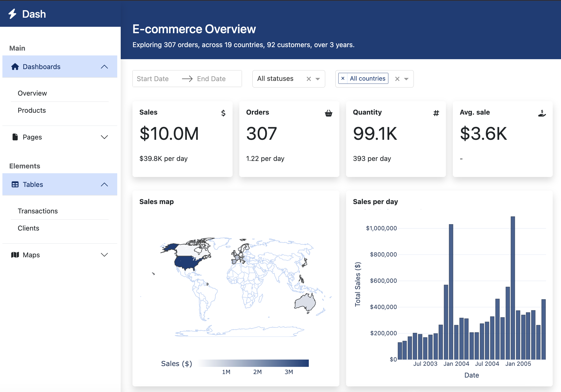Open the Transactions table
Image resolution: width=561 pixels, height=392 pixels.
(x=38, y=211)
